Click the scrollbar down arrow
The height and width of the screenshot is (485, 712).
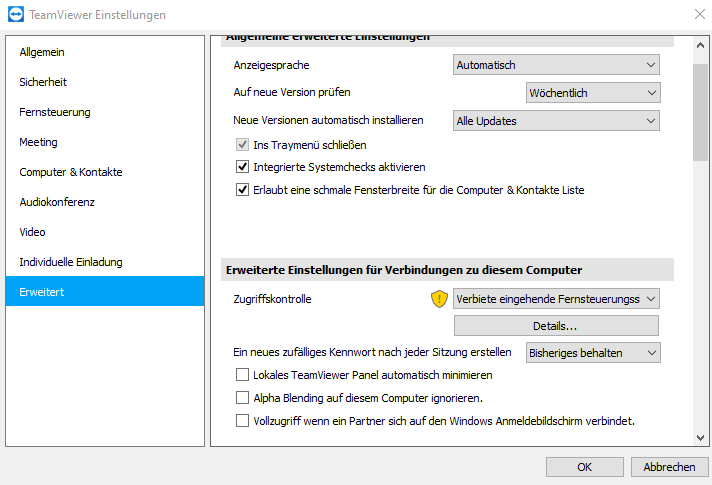pyautogui.click(x=700, y=438)
